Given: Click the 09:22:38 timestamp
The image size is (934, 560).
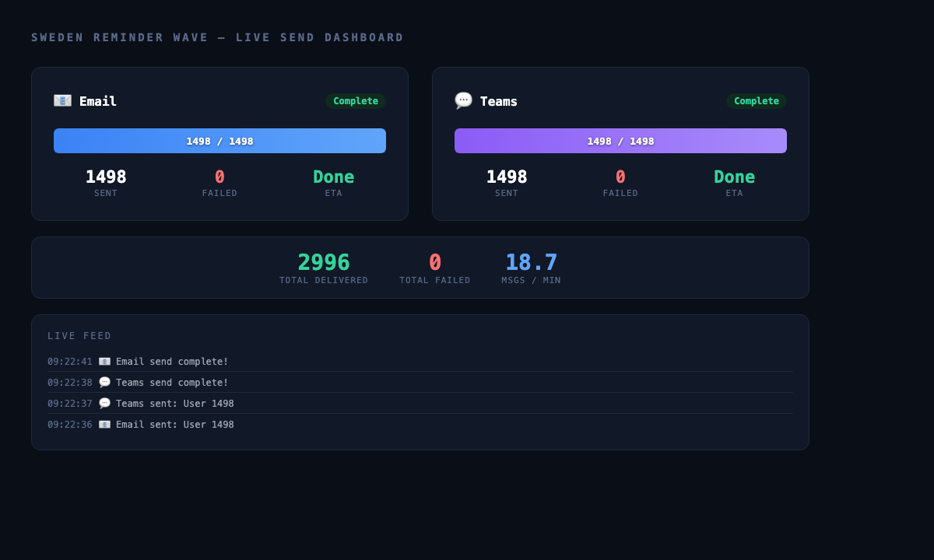Looking at the screenshot, I should pos(70,383).
